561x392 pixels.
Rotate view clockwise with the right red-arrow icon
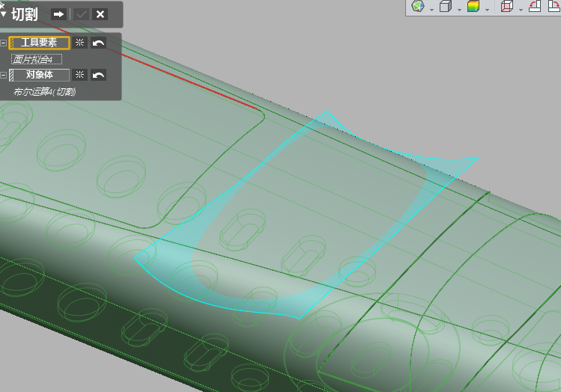point(554,6)
